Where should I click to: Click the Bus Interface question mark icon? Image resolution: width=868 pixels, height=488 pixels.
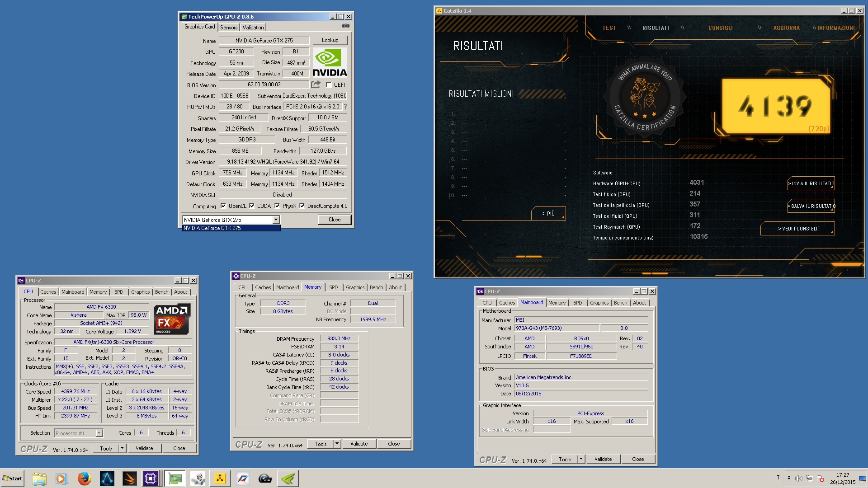345,107
